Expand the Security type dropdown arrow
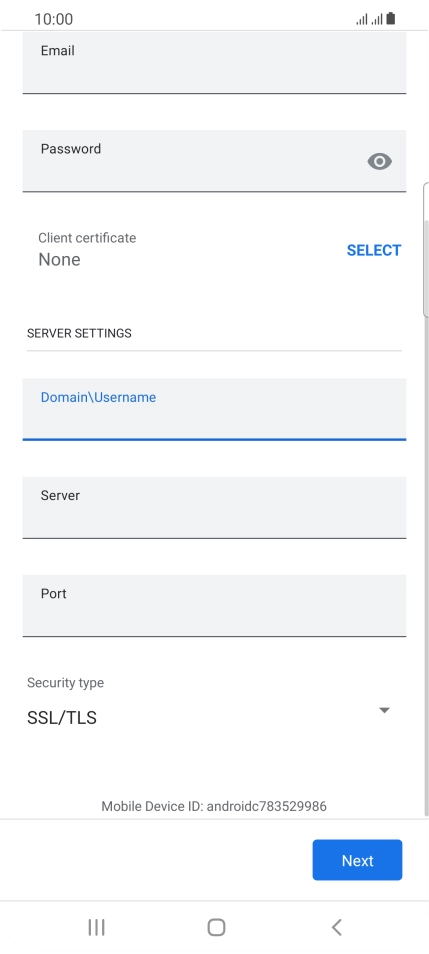Screen dimensions: 429x954 pos(384,710)
